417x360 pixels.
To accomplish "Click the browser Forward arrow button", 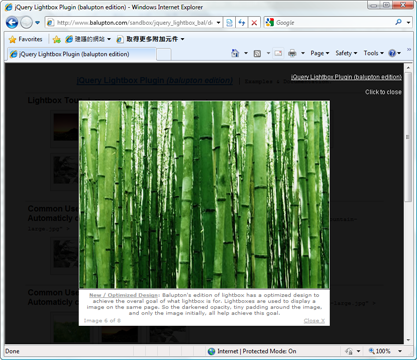I will 26,23.
